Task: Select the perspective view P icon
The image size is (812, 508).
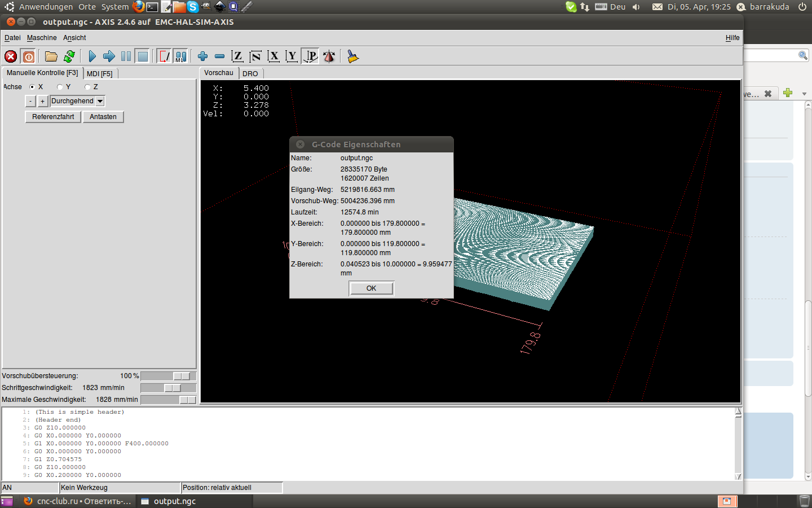Action: pyautogui.click(x=311, y=56)
